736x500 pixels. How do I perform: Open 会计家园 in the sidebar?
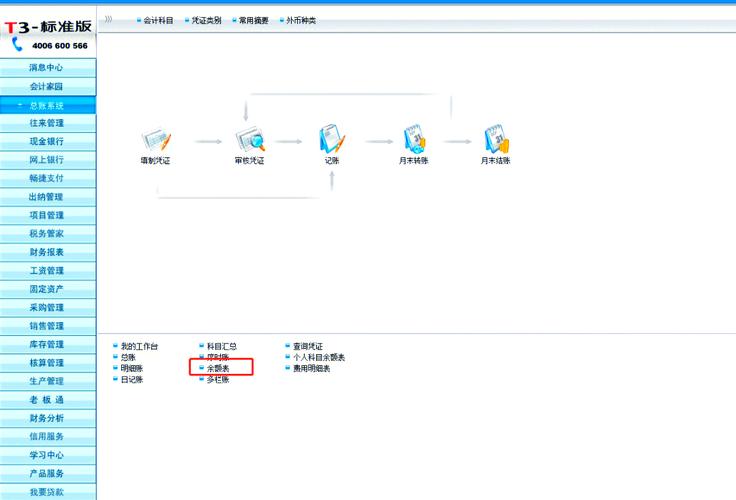coord(48,86)
